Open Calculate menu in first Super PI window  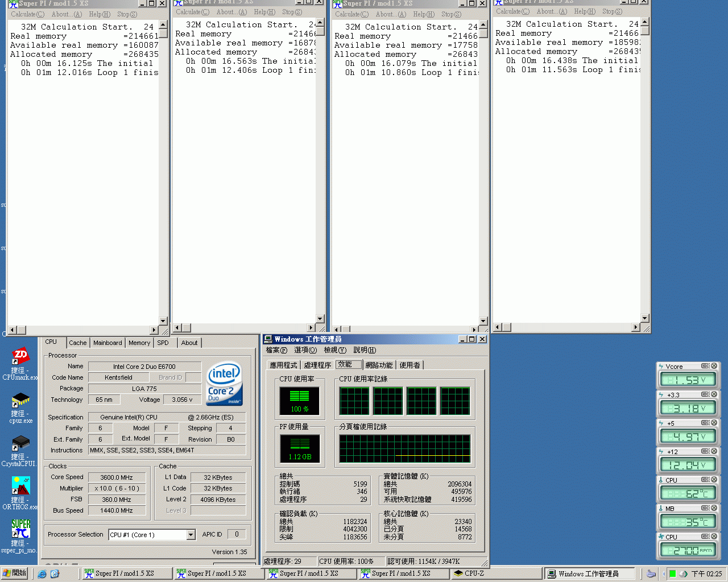click(27, 14)
